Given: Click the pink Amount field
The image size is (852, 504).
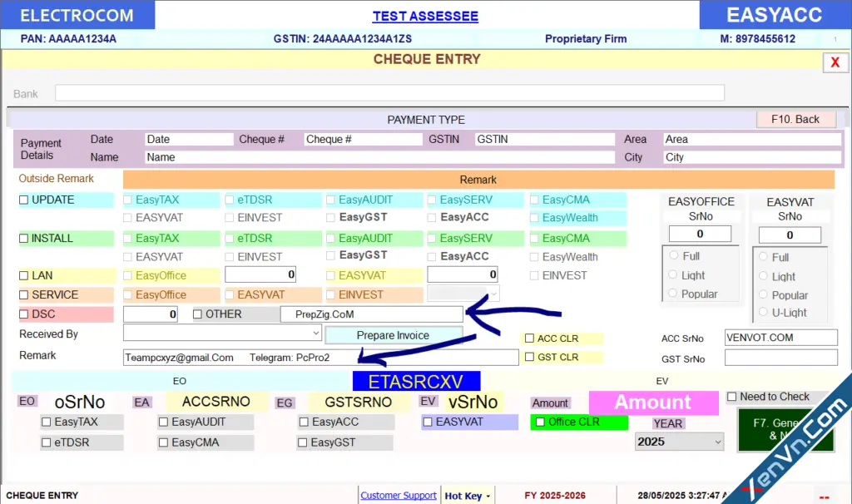Looking at the screenshot, I should coord(654,403).
